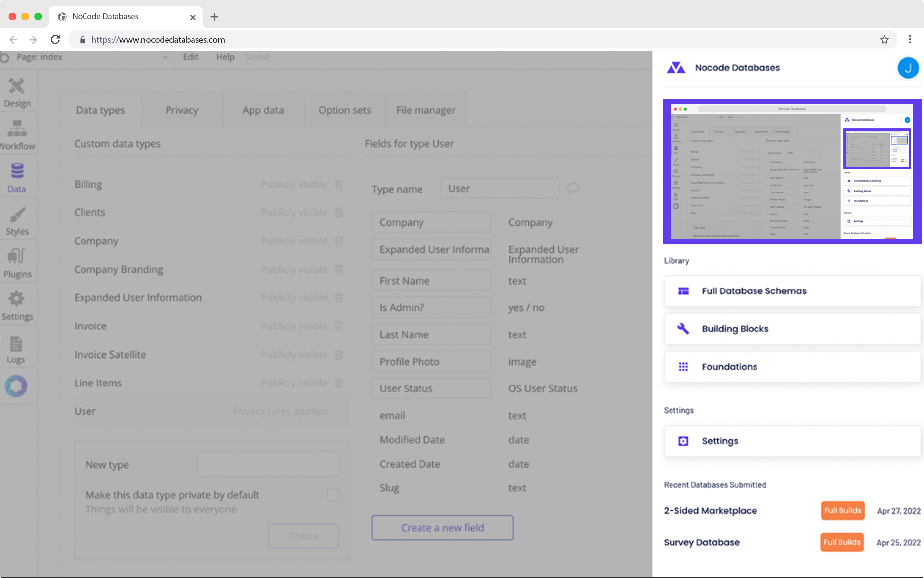Click the Nocode Databases logo icon
The height and width of the screenshot is (578, 924).
point(676,68)
